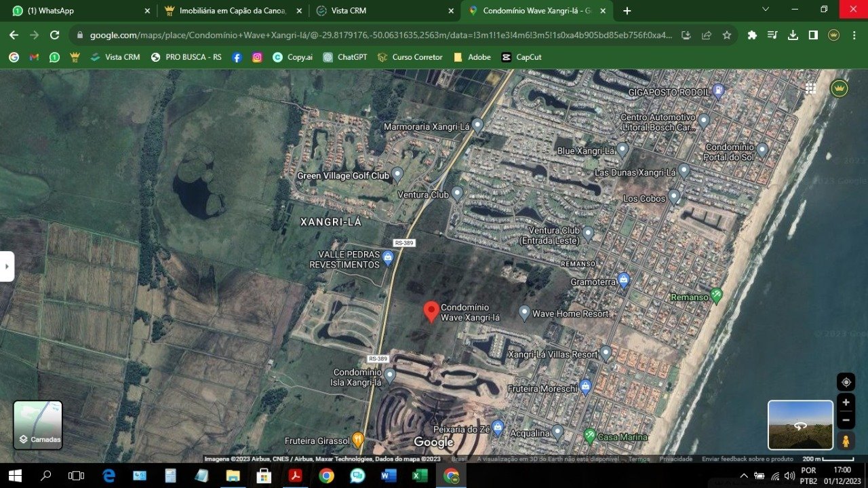Open Word from the taskbar
Image resolution: width=868 pixels, height=488 pixels.
click(389, 476)
